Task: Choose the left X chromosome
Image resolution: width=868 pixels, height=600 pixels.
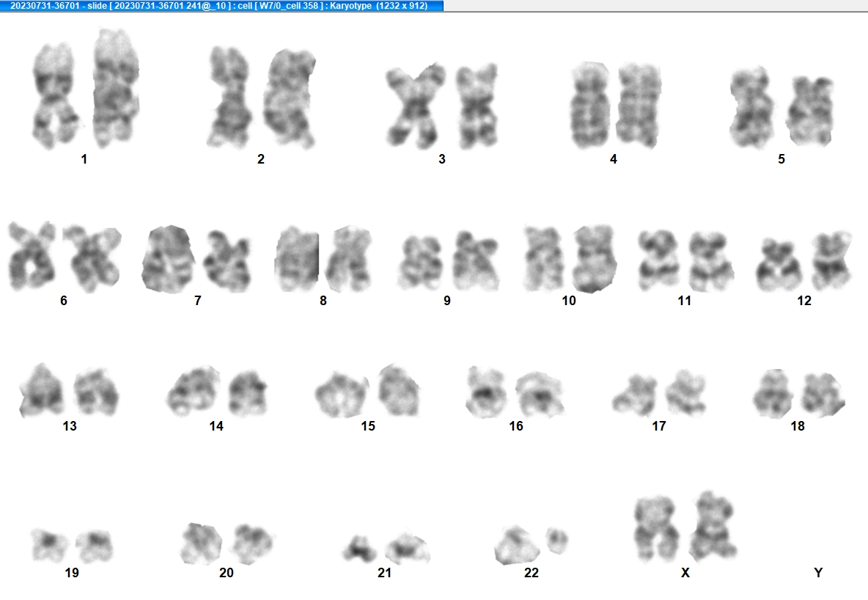Action: (657, 529)
